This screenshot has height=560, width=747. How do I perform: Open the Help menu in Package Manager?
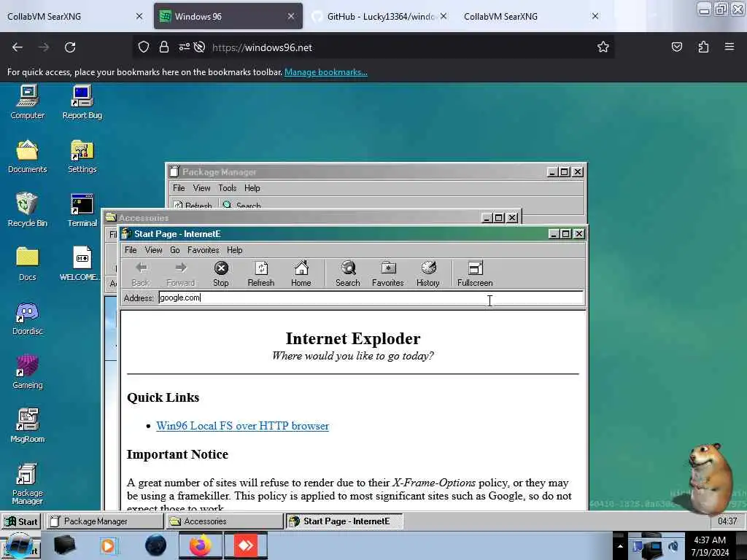(x=252, y=188)
